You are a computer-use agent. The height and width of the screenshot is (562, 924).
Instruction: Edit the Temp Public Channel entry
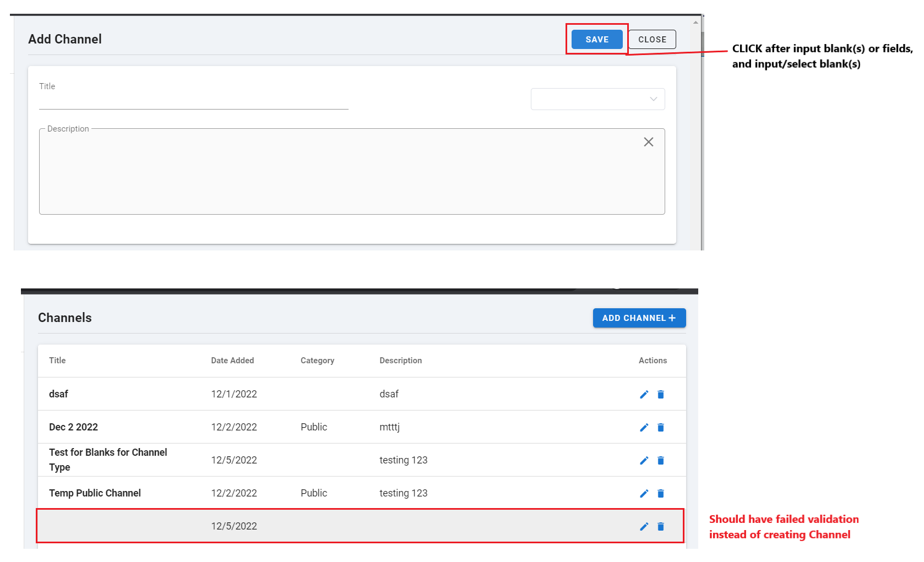644,493
